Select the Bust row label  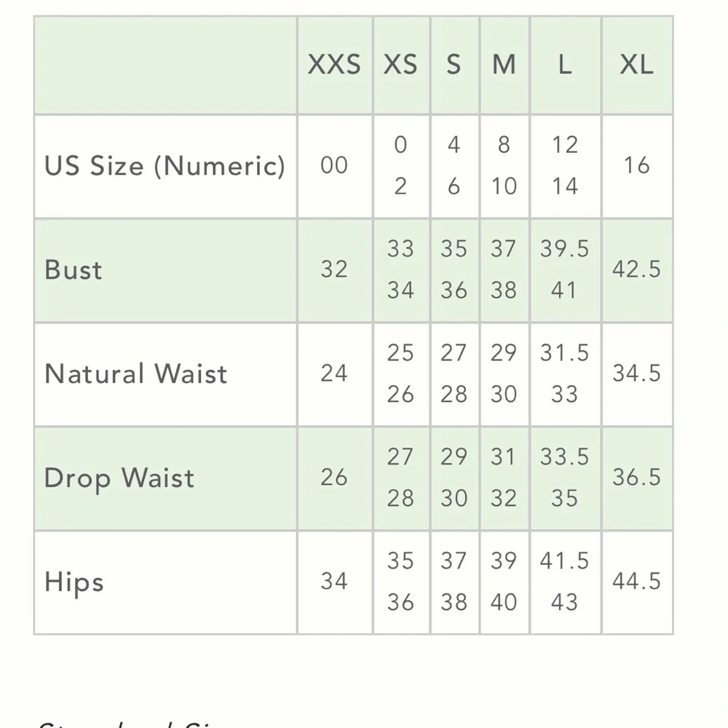point(74,270)
